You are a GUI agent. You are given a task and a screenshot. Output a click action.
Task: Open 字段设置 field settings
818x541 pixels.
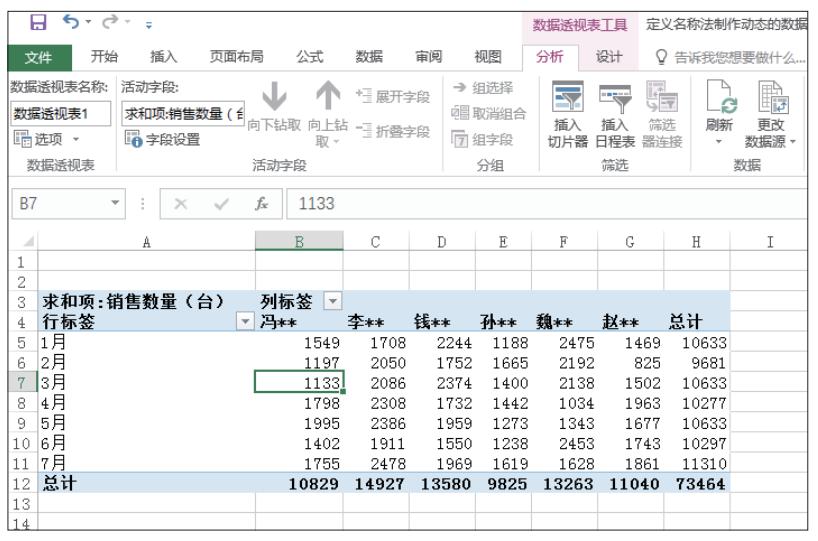point(163,139)
